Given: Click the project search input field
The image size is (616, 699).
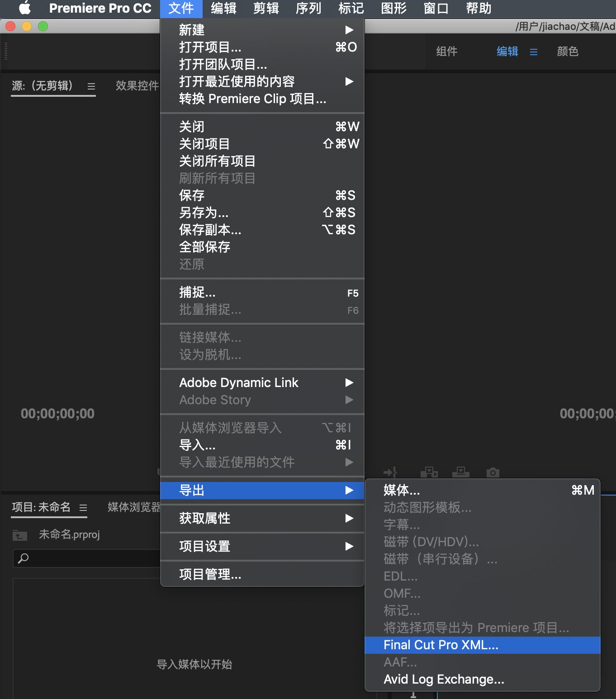Looking at the screenshot, I should click(x=87, y=558).
